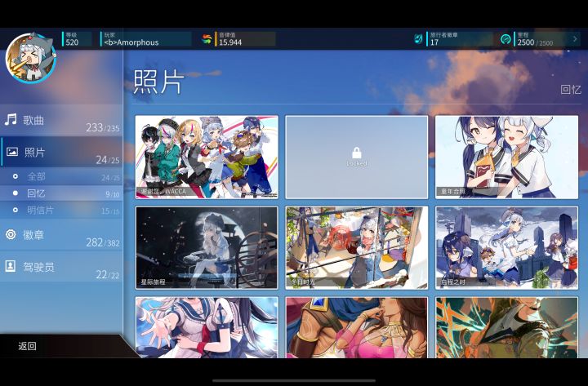Open the 星辰旅程 photo thumbnail
Viewport: 588px width, 386px height.
coord(207,248)
